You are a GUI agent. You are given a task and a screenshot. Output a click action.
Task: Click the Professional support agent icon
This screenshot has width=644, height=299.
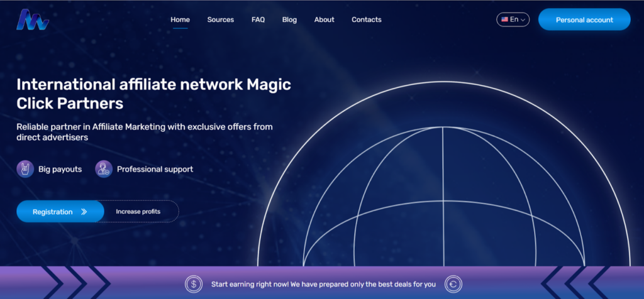[x=104, y=169]
